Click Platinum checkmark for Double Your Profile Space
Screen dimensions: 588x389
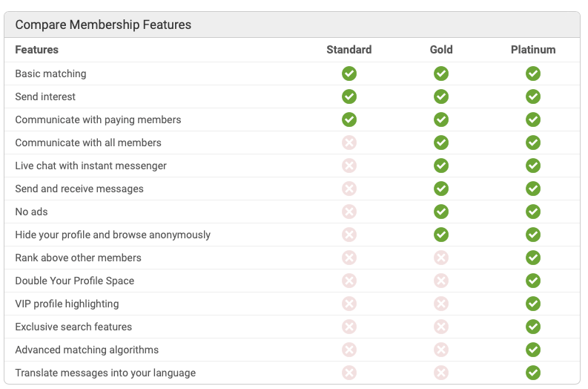click(x=533, y=281)
